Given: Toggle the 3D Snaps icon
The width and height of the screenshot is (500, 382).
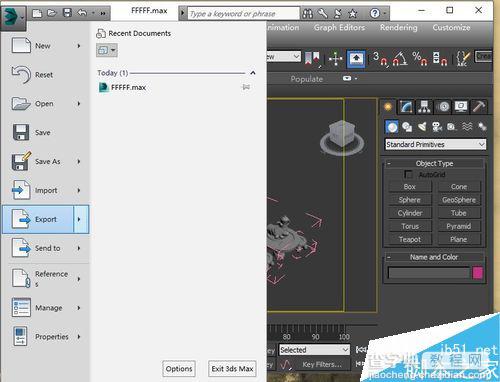Looking at the screenshot, I should click(380, 59).
